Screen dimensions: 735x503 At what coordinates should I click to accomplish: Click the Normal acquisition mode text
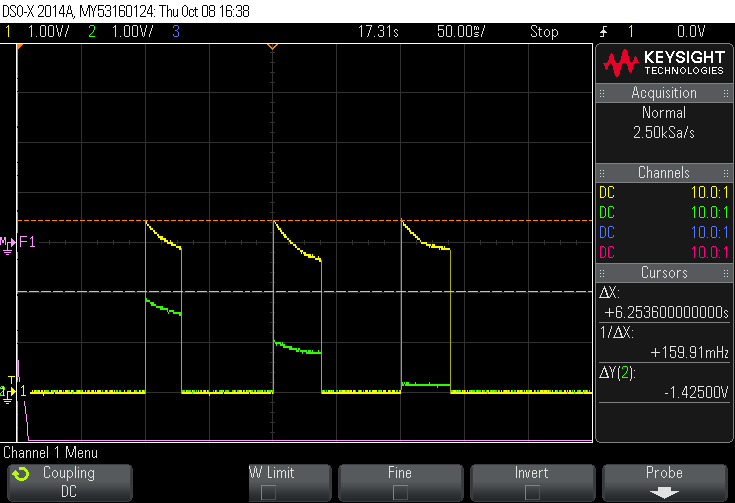(664, 113)
